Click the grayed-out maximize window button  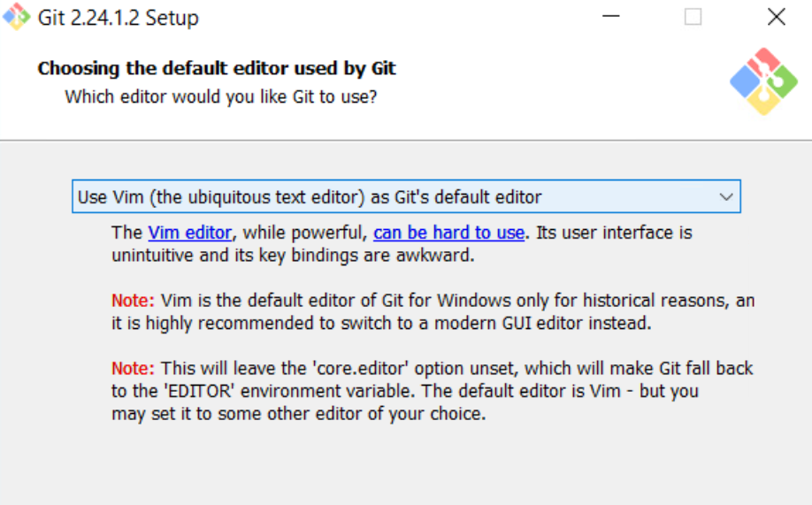693,17
